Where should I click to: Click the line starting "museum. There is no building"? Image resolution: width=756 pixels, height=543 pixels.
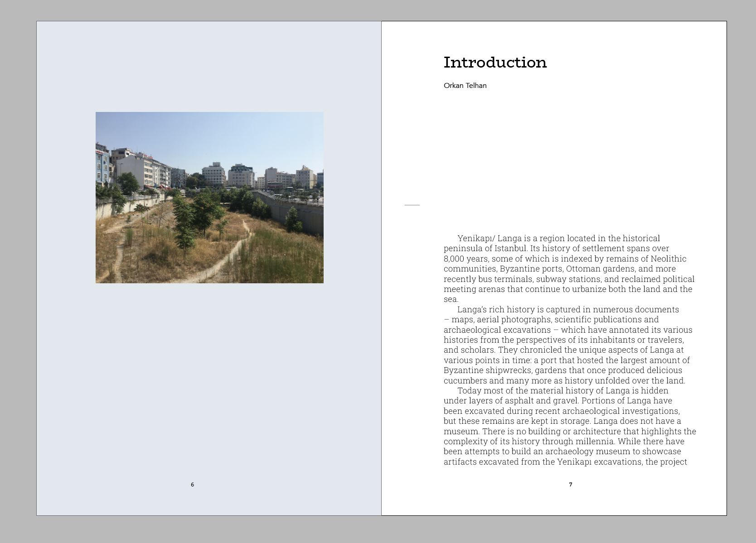tap(570, 431)
